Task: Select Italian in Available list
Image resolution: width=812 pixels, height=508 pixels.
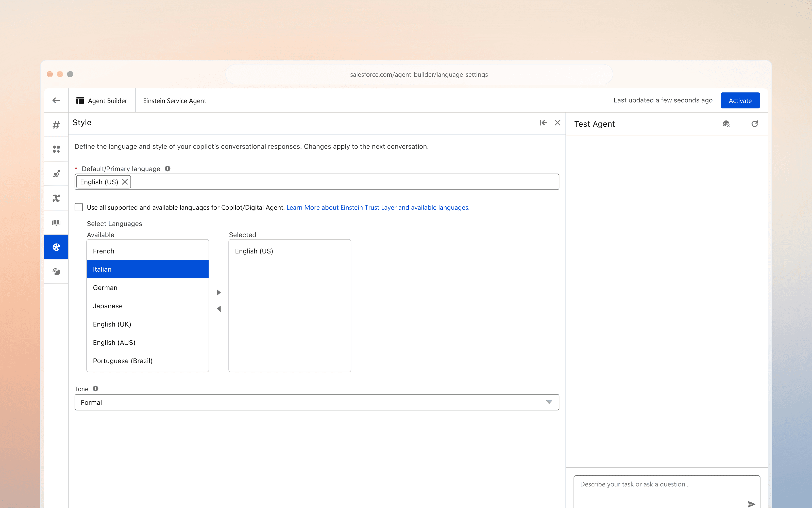Action: pyautogui.click(x=148, y=269)
